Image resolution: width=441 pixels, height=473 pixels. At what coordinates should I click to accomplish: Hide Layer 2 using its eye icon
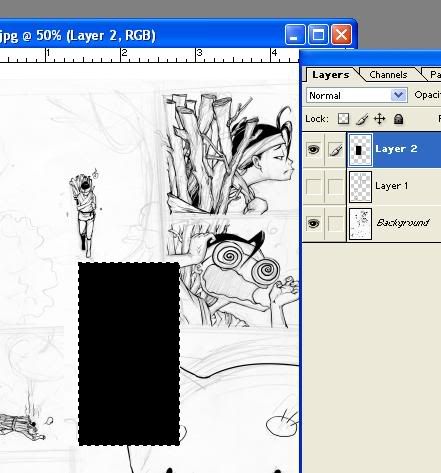[x=313, y=149]
